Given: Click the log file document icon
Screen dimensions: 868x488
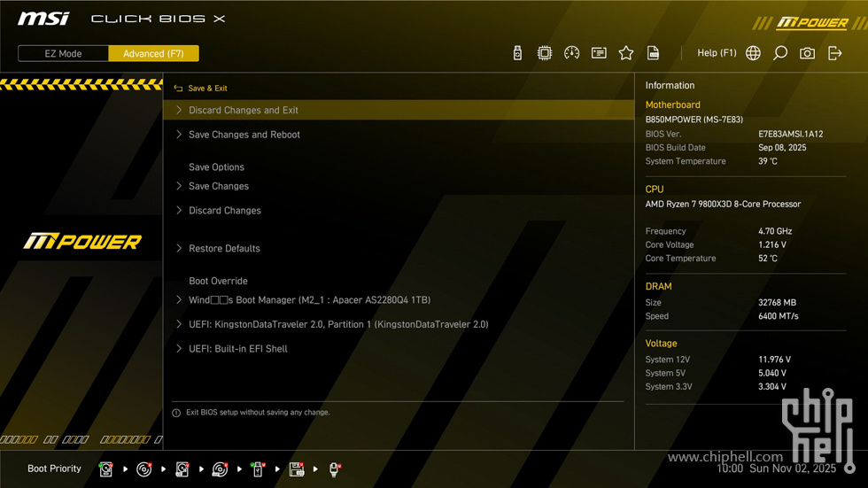Looking at the screenshot, I should click(x=654, y=53).
